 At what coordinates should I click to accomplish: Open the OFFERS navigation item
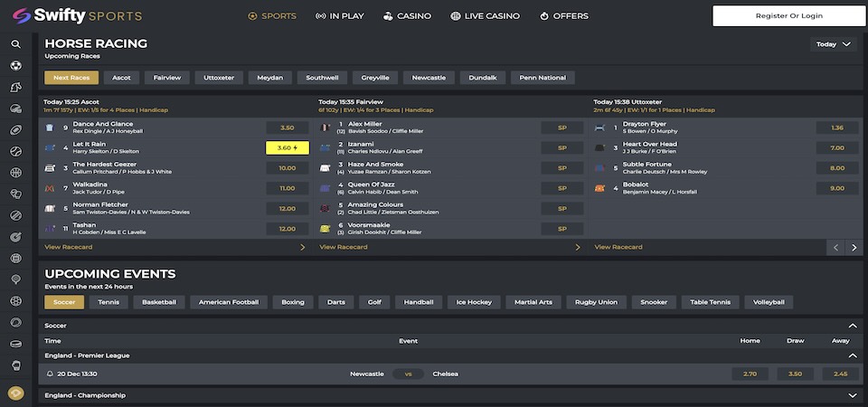[564, 16]
